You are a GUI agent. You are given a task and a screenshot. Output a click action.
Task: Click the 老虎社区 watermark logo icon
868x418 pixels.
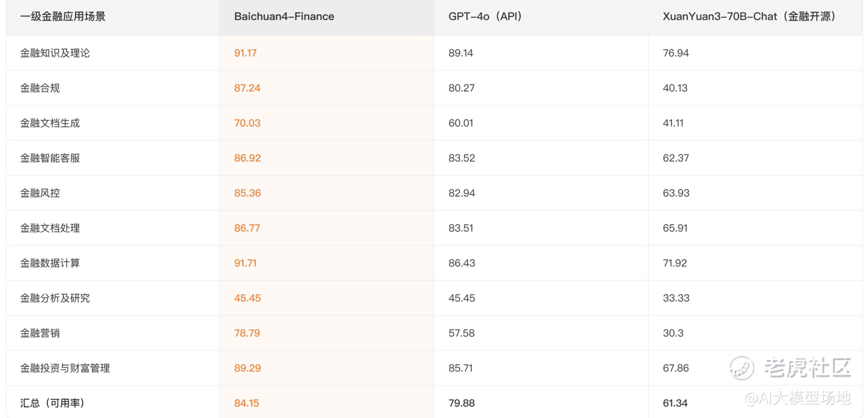coord(742,368)
